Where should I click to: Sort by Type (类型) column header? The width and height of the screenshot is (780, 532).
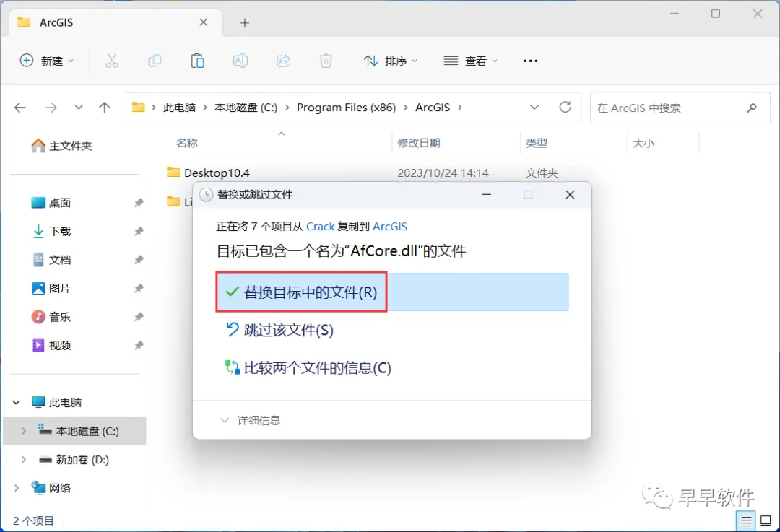(536, 143)
